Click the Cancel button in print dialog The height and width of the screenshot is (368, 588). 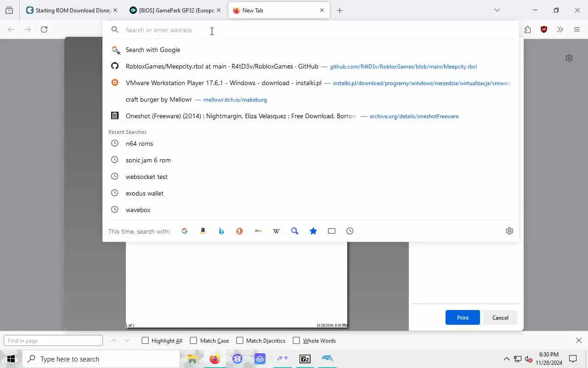coord(500,317)
